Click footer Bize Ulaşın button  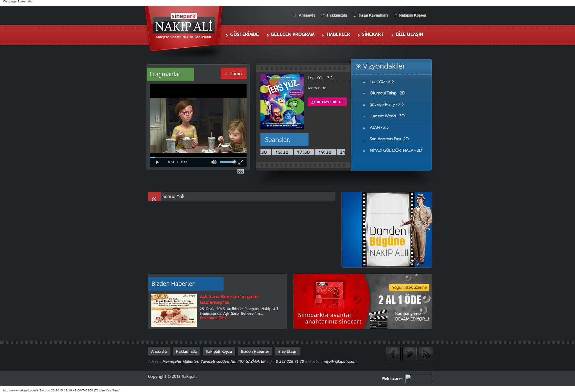(x=288, y=351)
